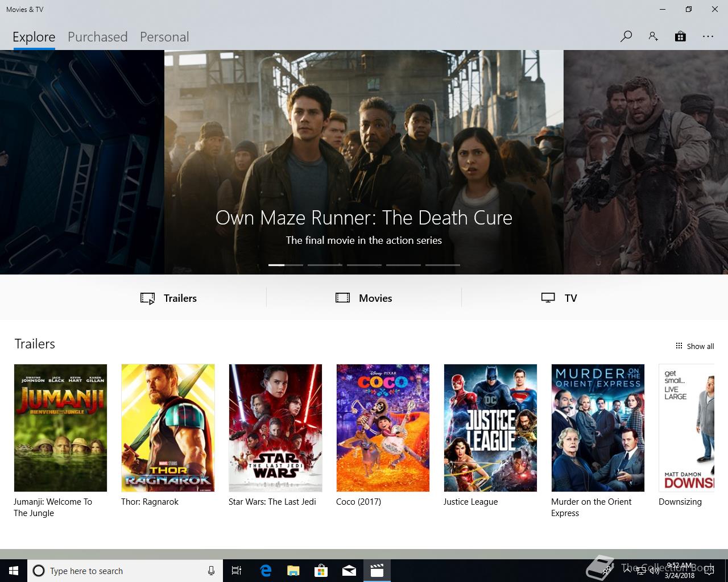Show the next hero slide on the right

coord(646,163)
